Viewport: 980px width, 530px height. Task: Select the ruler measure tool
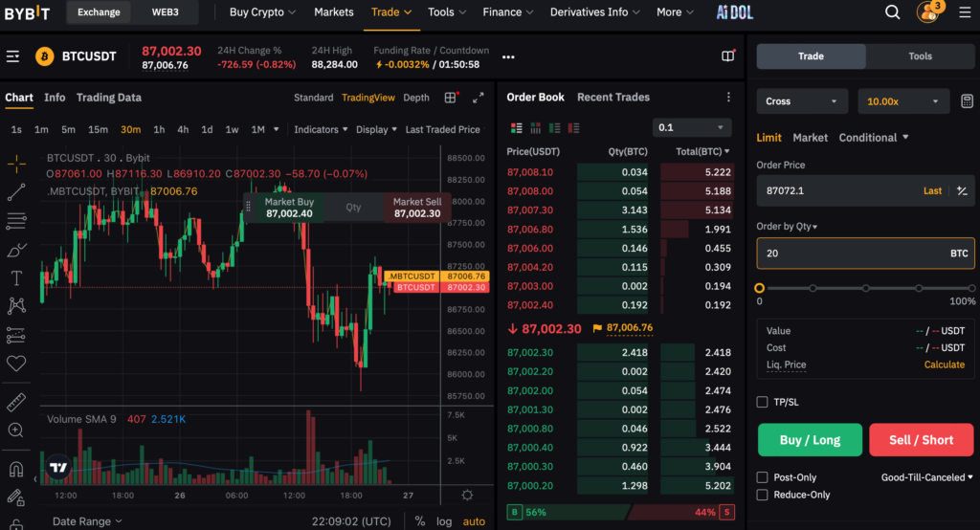tap(16, 403)
